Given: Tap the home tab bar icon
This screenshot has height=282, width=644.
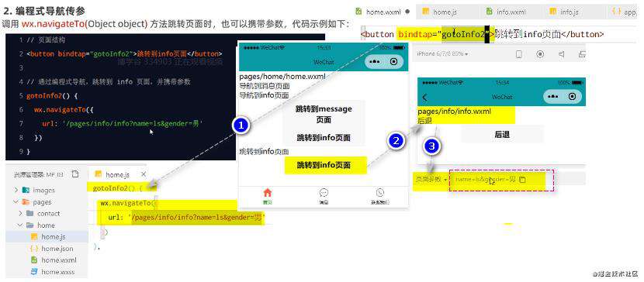Looking at the screenshot, I should click(268, 193).
